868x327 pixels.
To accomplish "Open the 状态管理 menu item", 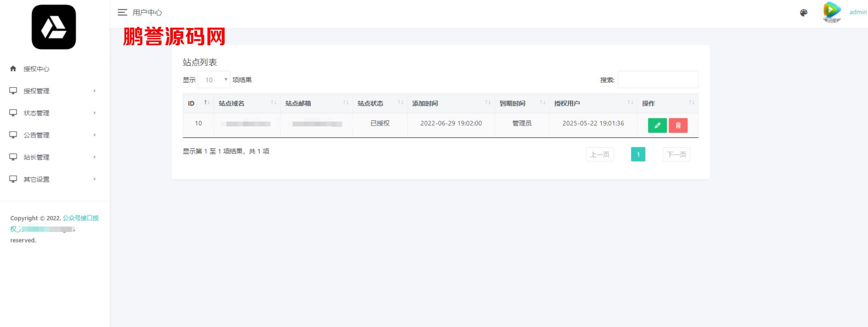I will click(x=36, y=113).
